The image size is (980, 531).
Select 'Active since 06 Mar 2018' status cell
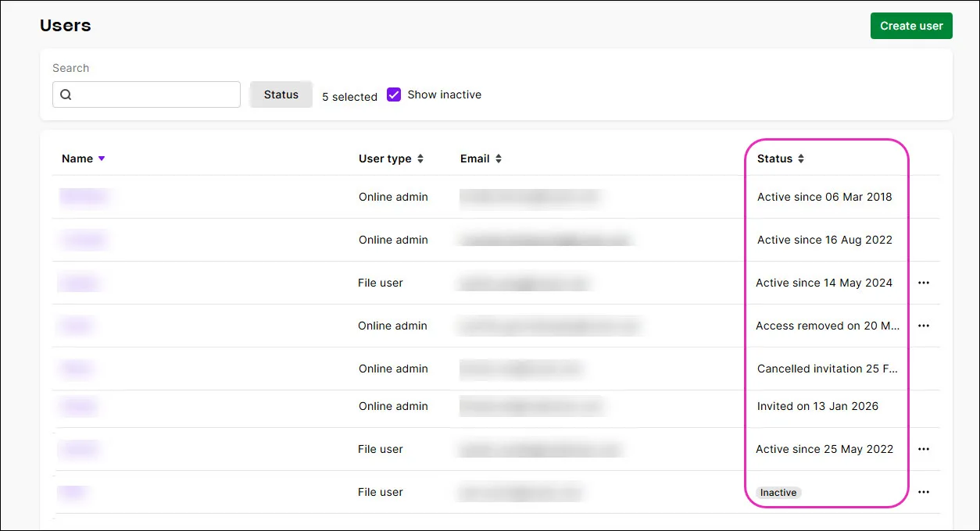pyautogui.click(x=824, y=197)
